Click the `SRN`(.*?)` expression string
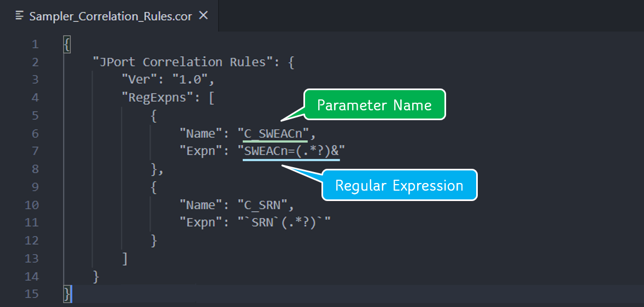 tap(284, 223)
